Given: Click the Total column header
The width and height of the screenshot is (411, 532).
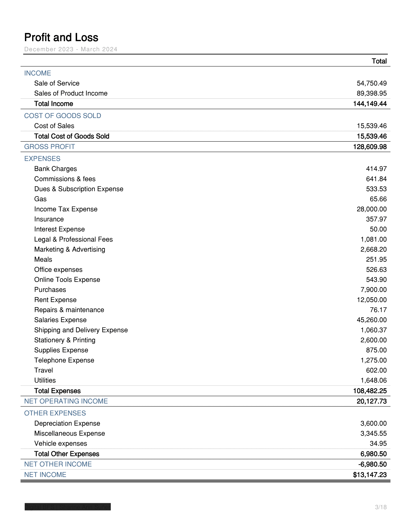Looking at the screenshot, I should tap(379, 61).
